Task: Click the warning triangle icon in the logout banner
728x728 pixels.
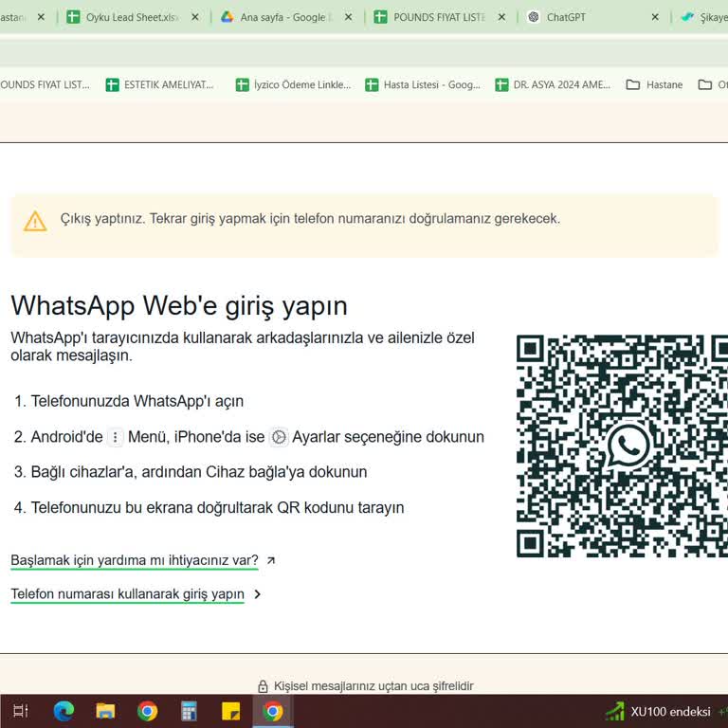Action: click(x=35, y=221)
